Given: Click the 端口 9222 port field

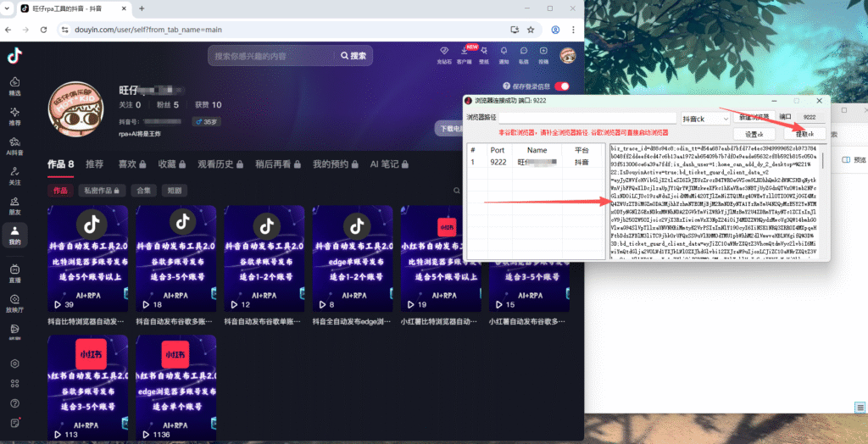Looking at the screenshot, I should point(810,118).
